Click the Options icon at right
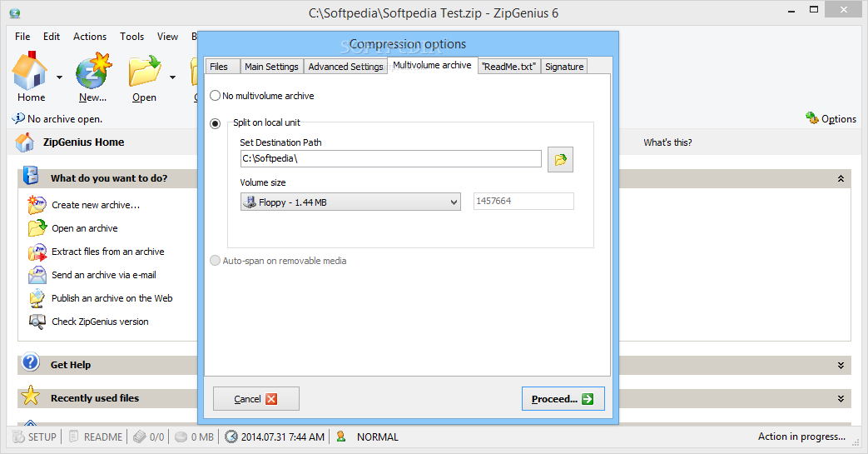This screenshot has width=868, height=454. [x=812, y=118]
